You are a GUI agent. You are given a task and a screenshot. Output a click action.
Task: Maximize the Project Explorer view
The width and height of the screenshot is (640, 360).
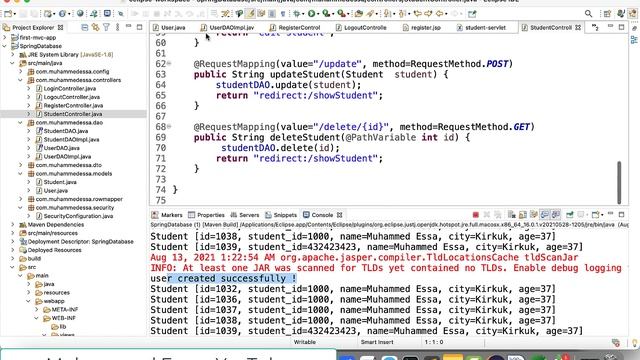(139, 27)
